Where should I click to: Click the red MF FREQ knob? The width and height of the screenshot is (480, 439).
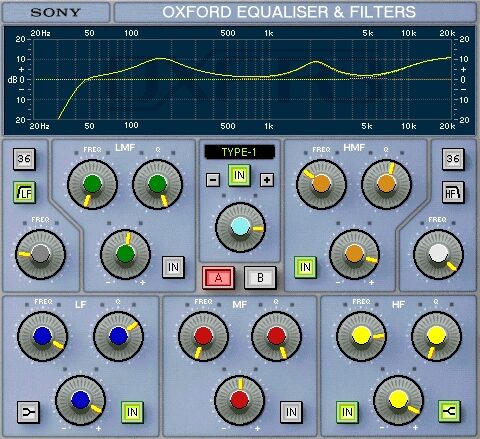coord(203,336)
